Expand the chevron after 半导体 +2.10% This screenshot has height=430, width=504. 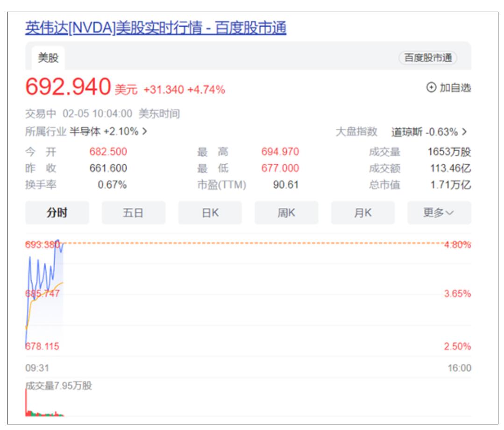coord(145,131)
